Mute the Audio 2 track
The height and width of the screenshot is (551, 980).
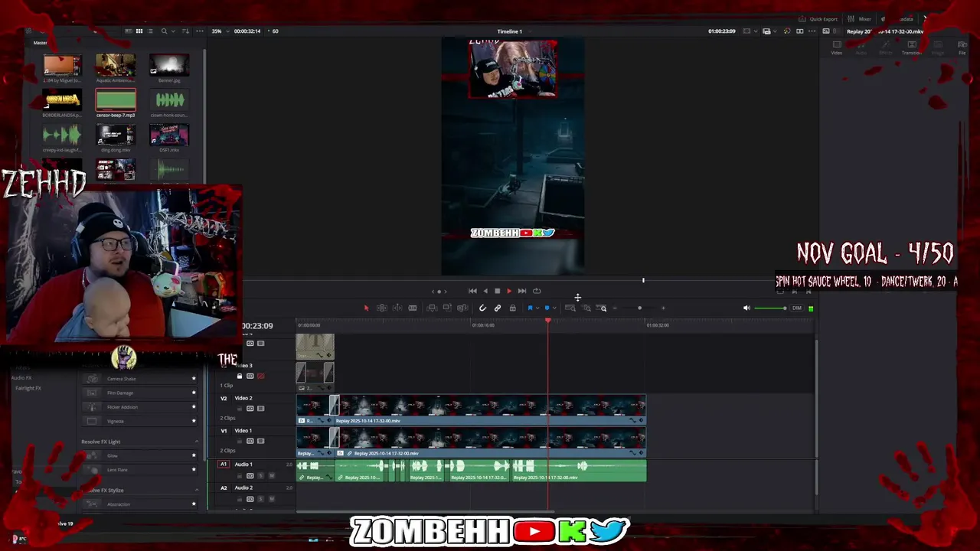point(271,499)
